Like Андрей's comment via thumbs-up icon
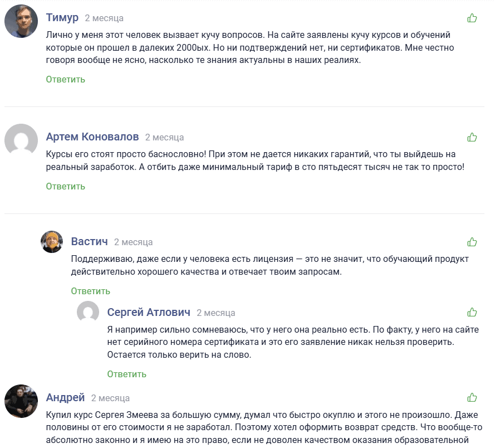This screenshot has height=448, width=495. [472, 397]
